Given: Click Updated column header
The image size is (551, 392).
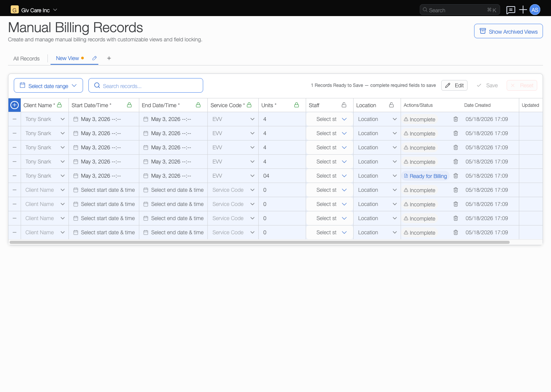Looking at the screenshot, I should 530,105.
